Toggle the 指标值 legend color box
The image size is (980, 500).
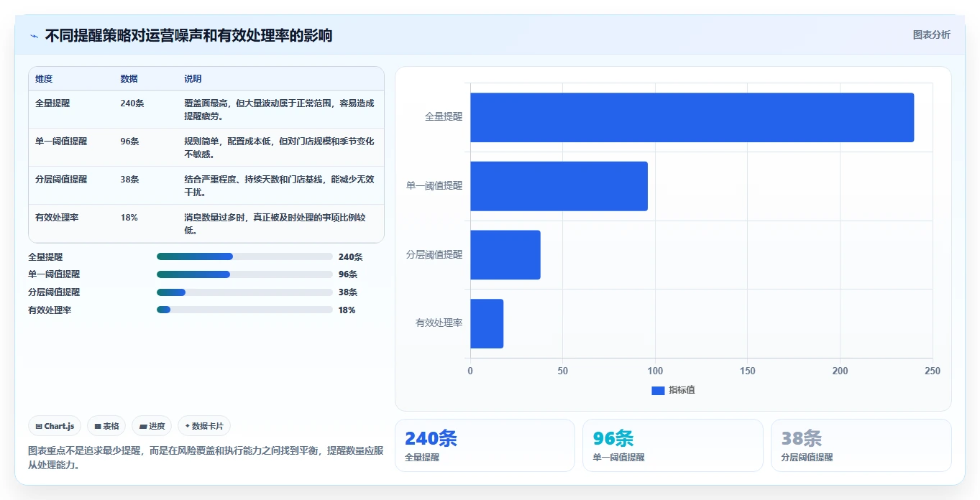pyautogui.click(x=658, y=390)
